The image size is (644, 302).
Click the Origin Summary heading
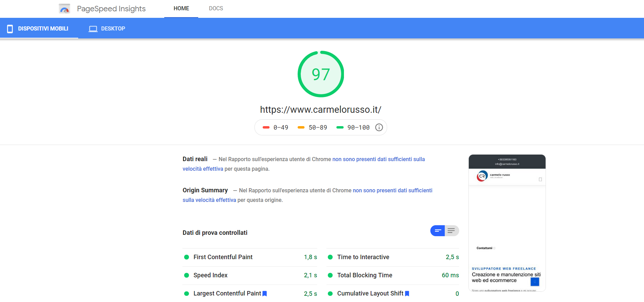205,190
